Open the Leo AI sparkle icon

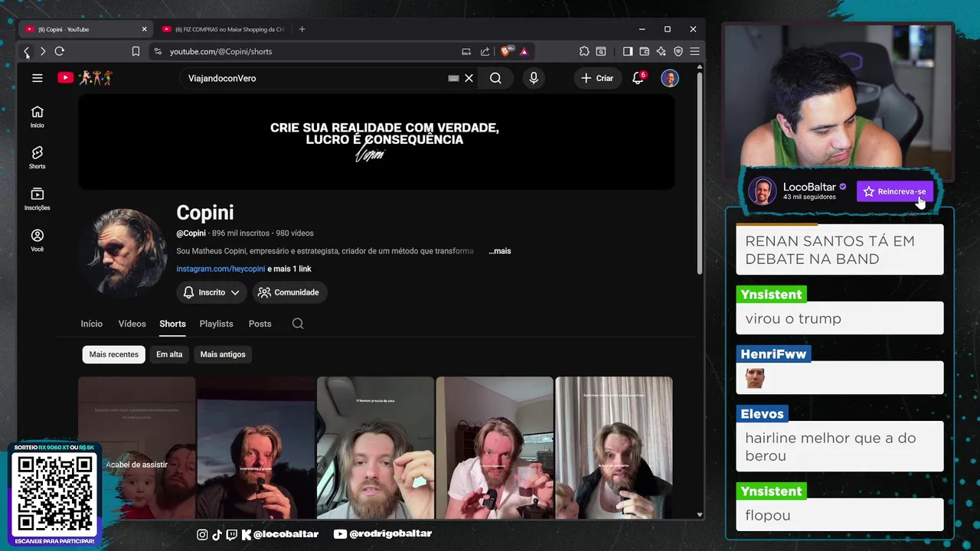click(661, 51)
